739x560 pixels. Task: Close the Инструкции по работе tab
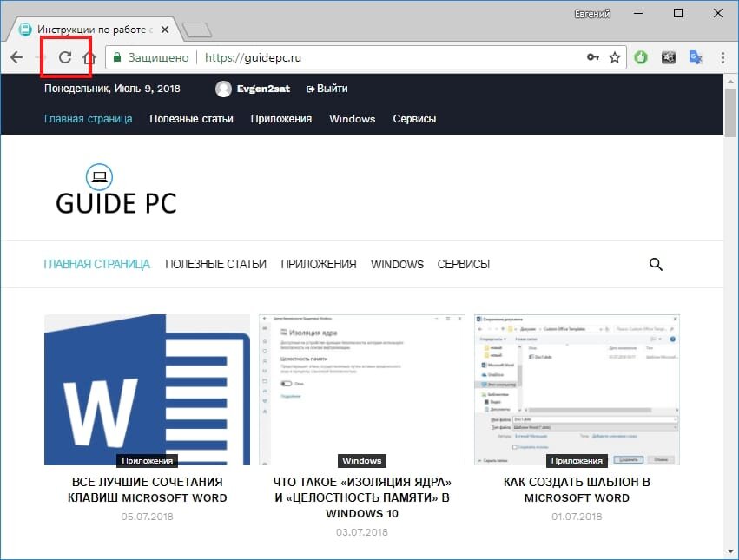click(164, 30)
